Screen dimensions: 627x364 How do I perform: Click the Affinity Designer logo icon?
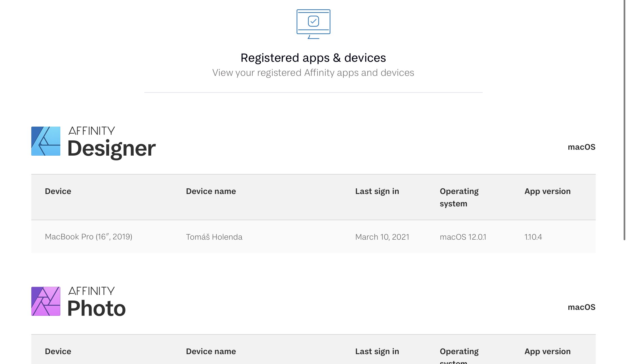click(x=46, y=141)
